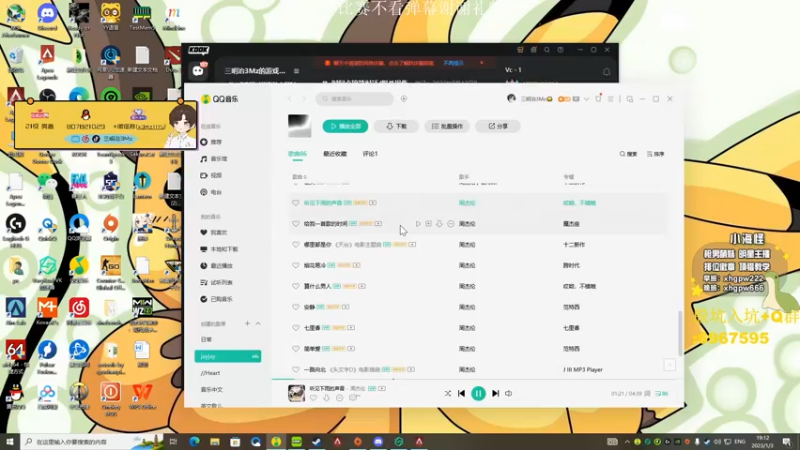Pause the current song

pyautogui.click(x=478, y=393)
